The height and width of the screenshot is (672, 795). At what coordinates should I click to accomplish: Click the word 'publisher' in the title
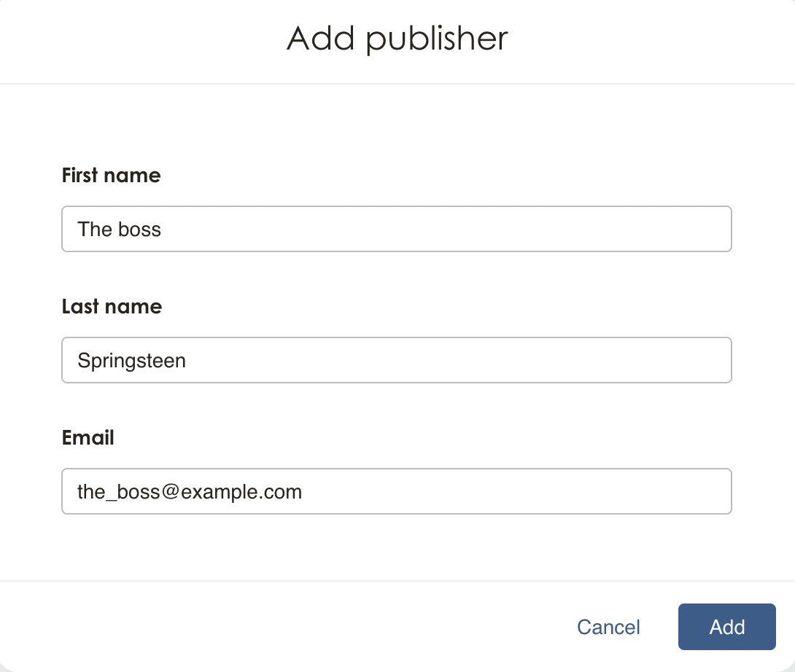437,39
